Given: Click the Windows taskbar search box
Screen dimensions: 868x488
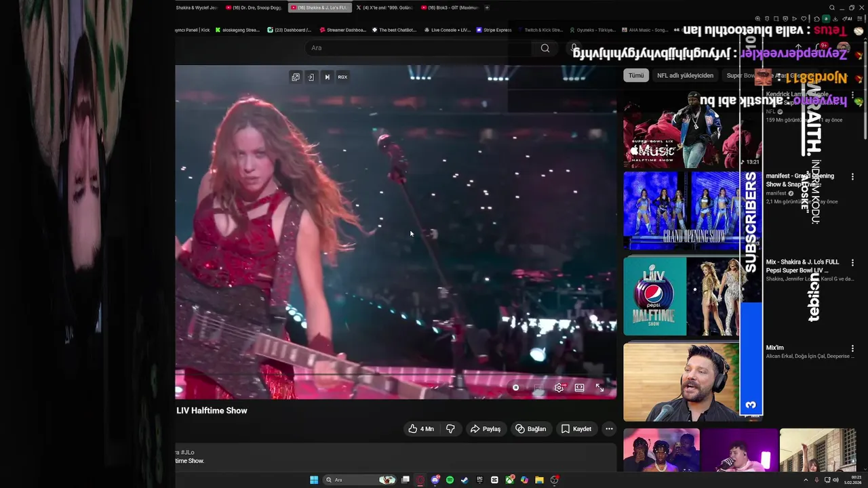Looking at the screenshot, I should click(361, 480).
